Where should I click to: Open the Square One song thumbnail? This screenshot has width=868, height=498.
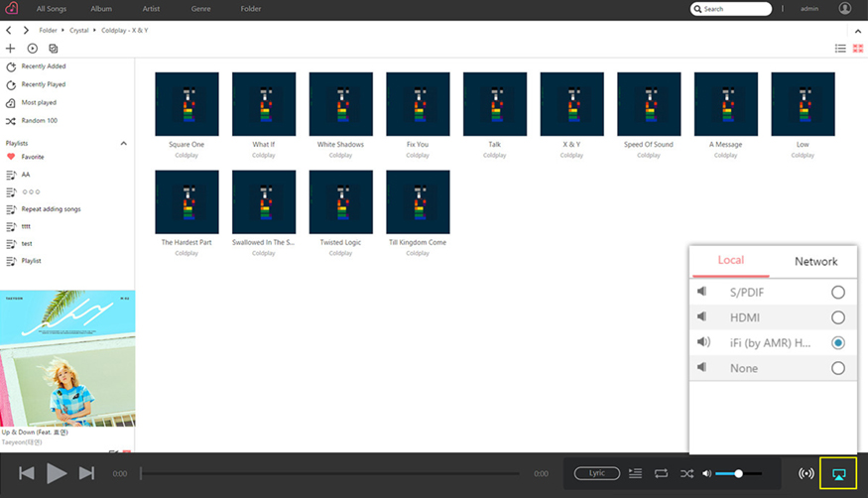pos(186,104)
